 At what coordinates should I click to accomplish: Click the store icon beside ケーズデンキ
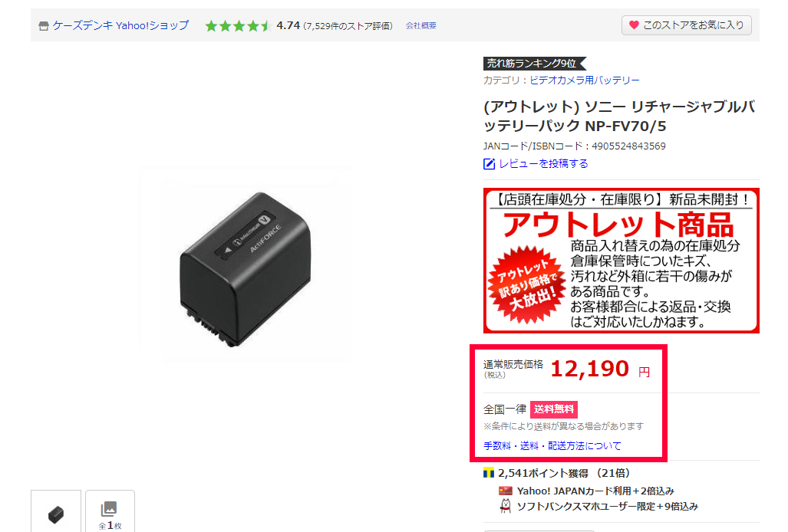(x=44, y=26)
